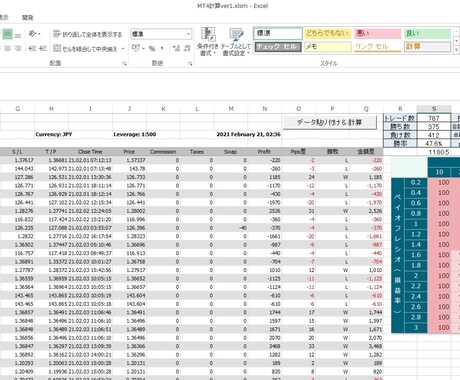Open the merge cells dropdown arrow

(x=123, y=49)
